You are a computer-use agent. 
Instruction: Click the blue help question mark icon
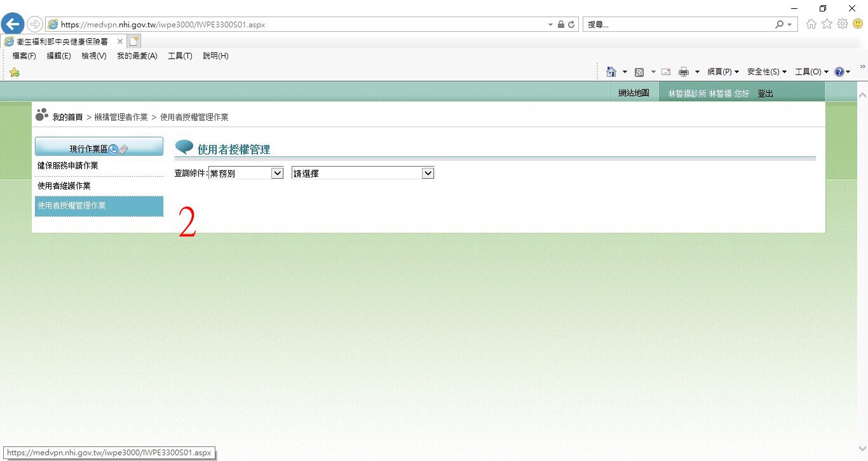coord(839,72)
